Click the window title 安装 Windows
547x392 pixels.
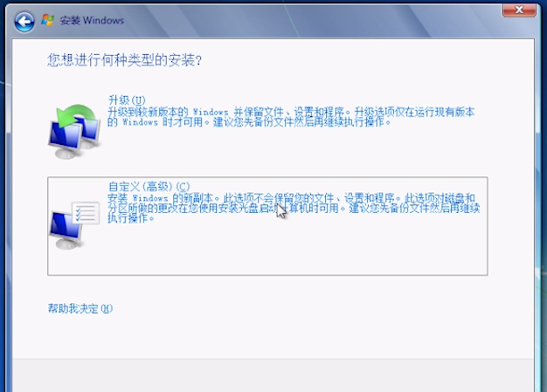tap(92, 21)
